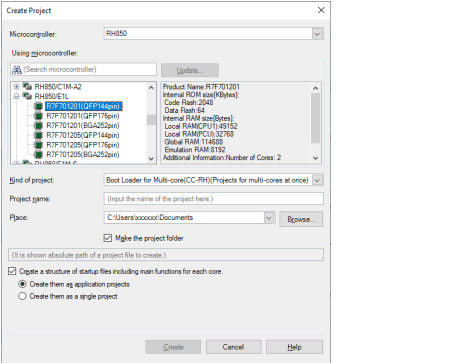The image size is (474, 364).
Task: Click the binoculars search icon
Action: pos(17,70)
